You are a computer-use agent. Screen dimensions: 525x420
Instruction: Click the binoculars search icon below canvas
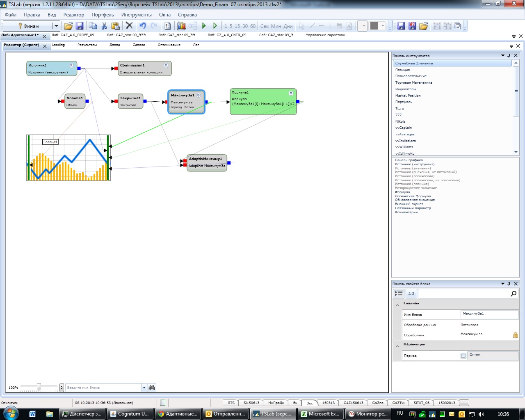point(152,388)
